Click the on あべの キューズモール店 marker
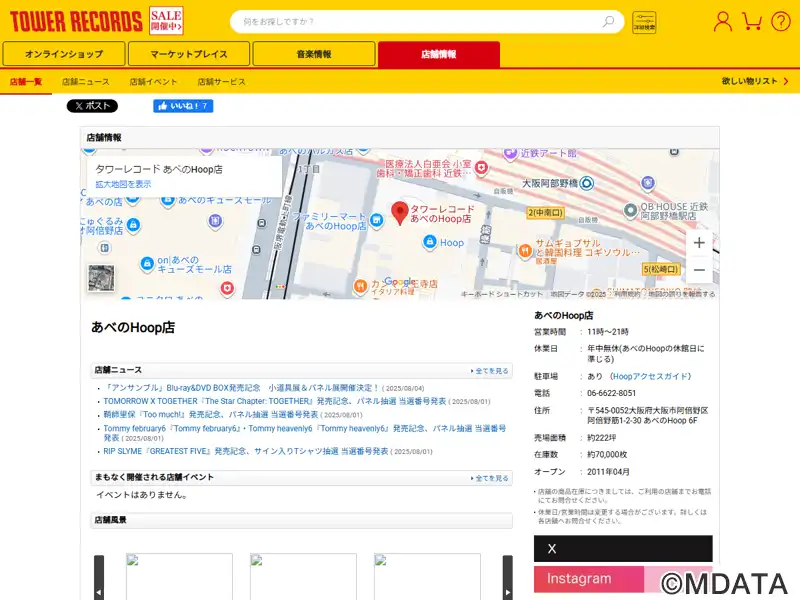The width and height of the screenshot is (800, 600). [x=147, y=264]
